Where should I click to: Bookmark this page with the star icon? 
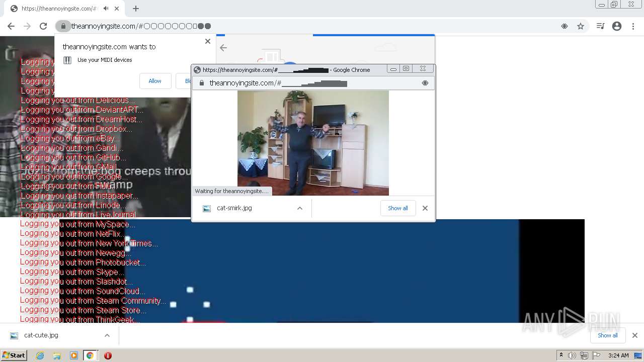tap(581, 26)
